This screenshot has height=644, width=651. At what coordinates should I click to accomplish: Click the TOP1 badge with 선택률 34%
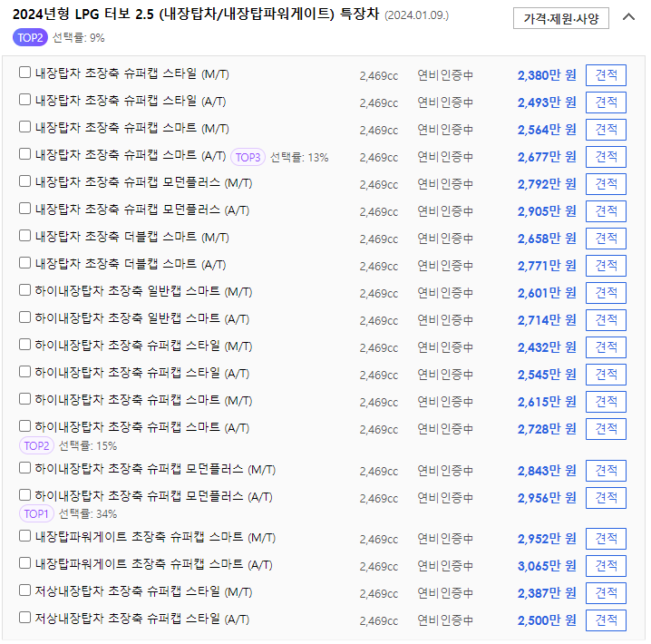36,513
